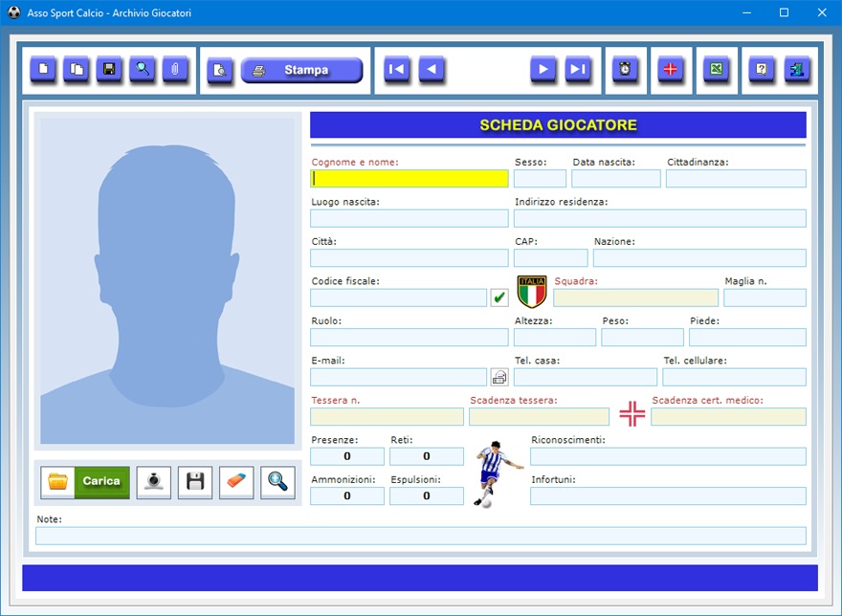Image resolution: width=842 pixels, height=616 pixels.
Task: Click the Presenze value field
Action: 347,456
